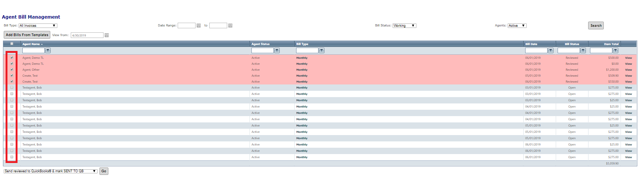Screen dimensions: 644x192
Task: Sort by the Agent Name column header
Action: point(31,44)
